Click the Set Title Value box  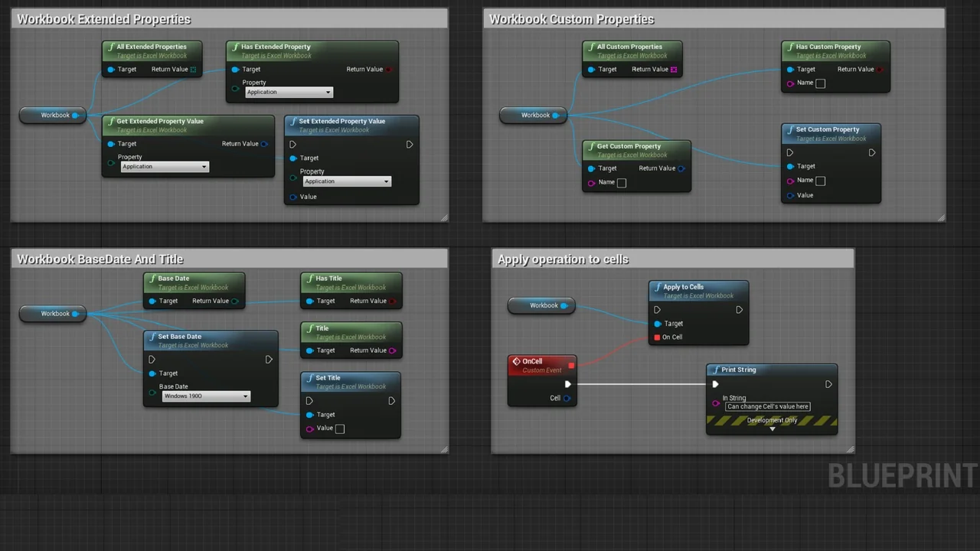coord(340,429)
